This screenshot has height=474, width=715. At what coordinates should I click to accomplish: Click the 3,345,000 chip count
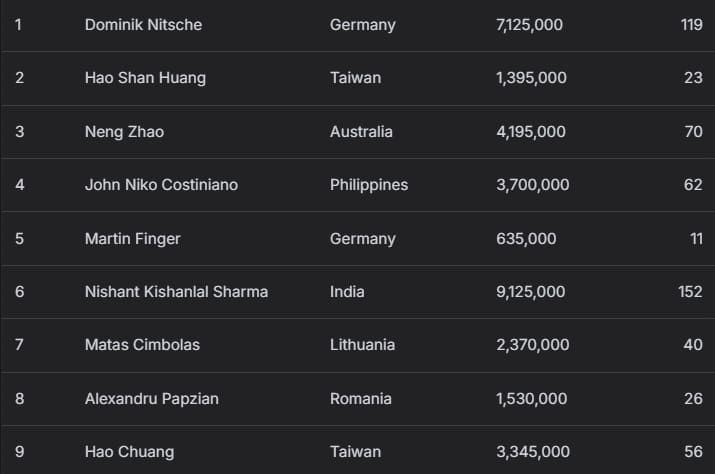(x=532, y=452)
